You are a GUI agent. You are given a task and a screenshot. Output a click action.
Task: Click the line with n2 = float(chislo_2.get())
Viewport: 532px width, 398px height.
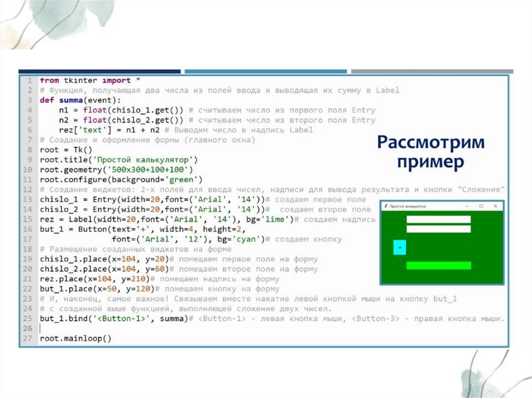pos(217,120)
